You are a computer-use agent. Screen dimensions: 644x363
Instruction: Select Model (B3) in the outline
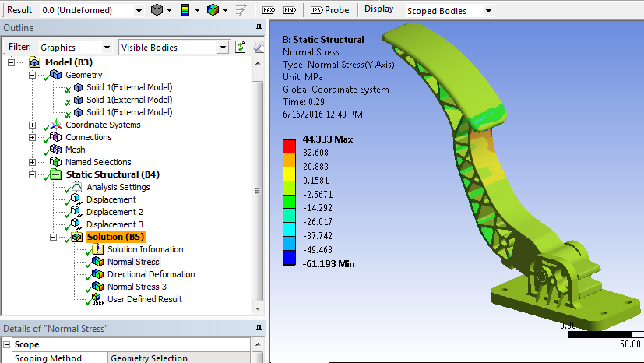coord(69,62)
